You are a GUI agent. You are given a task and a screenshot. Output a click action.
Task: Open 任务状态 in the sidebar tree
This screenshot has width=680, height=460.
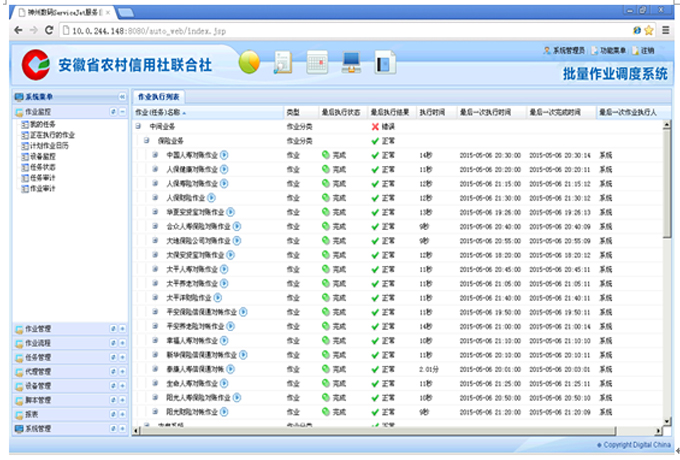click(x=42, y=167)
